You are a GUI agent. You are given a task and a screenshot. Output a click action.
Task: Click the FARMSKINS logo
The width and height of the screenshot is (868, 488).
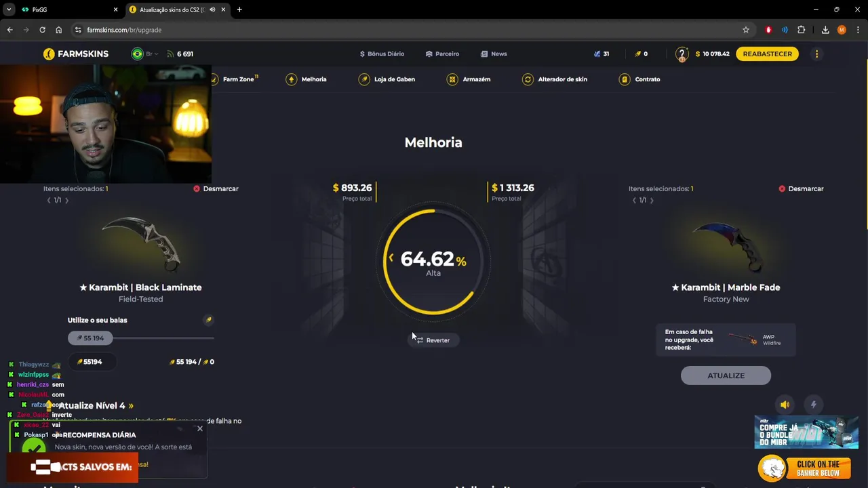pos(76,54)
